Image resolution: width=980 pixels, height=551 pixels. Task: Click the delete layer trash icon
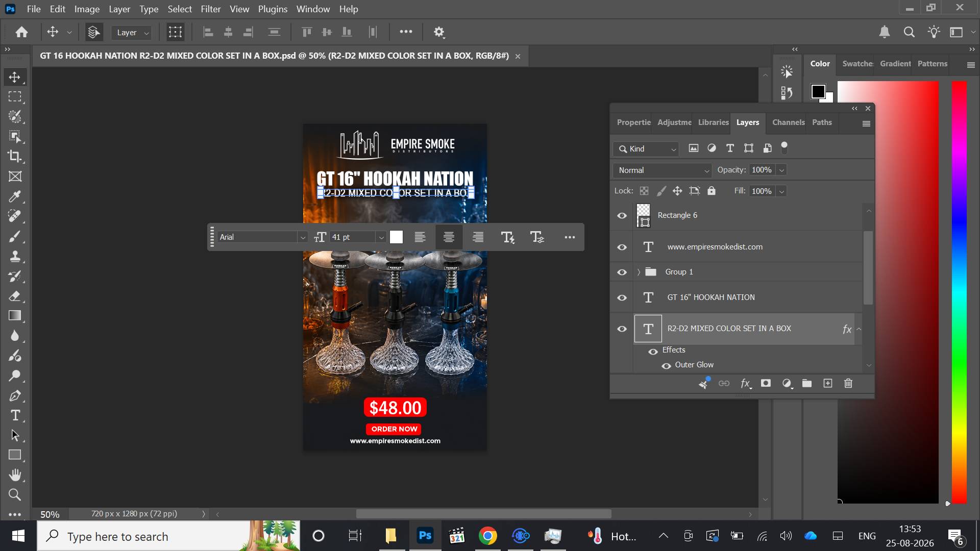848,383
